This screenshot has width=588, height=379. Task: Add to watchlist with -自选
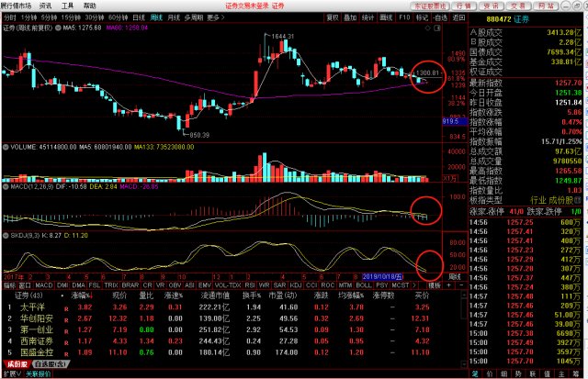440,17
